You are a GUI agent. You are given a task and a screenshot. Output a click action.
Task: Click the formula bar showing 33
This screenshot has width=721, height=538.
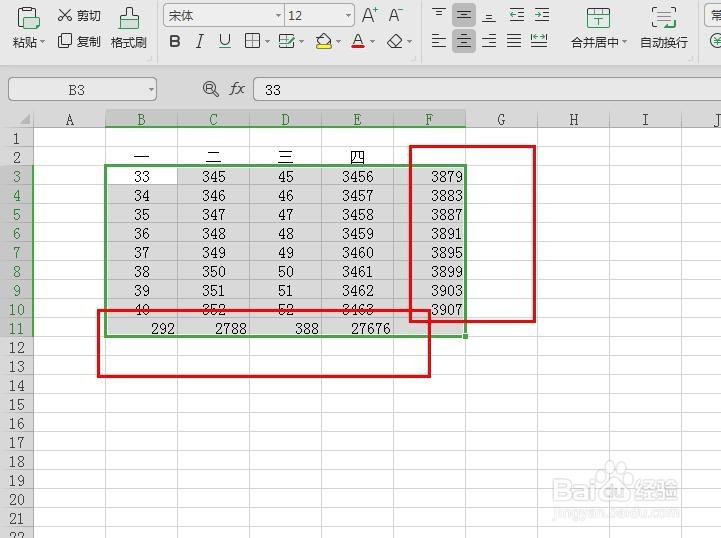[487, 90]
